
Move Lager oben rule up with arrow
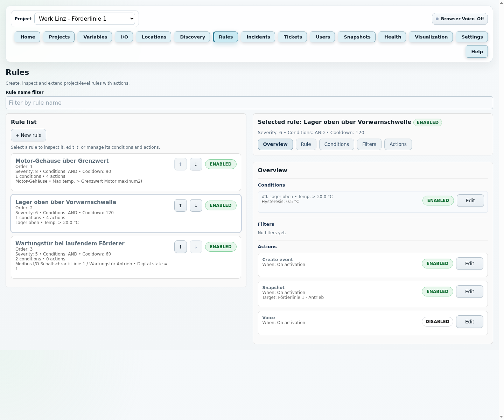click(181, 205)
